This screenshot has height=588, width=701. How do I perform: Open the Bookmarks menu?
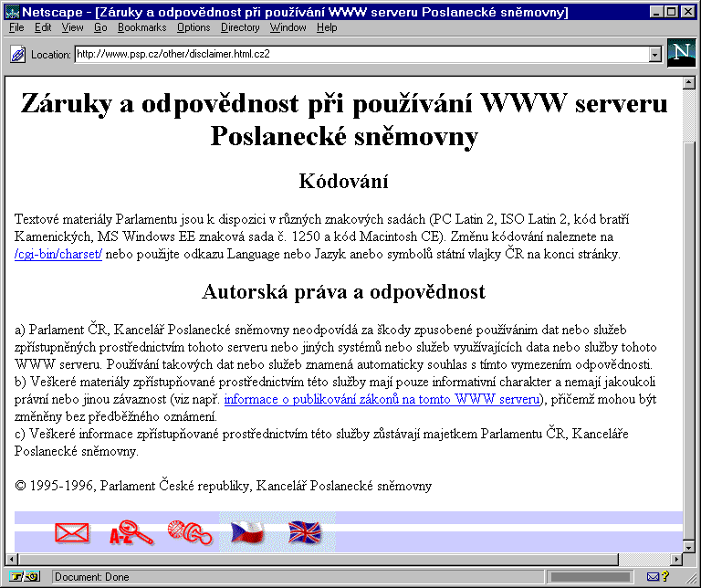[x=142, y=27]
